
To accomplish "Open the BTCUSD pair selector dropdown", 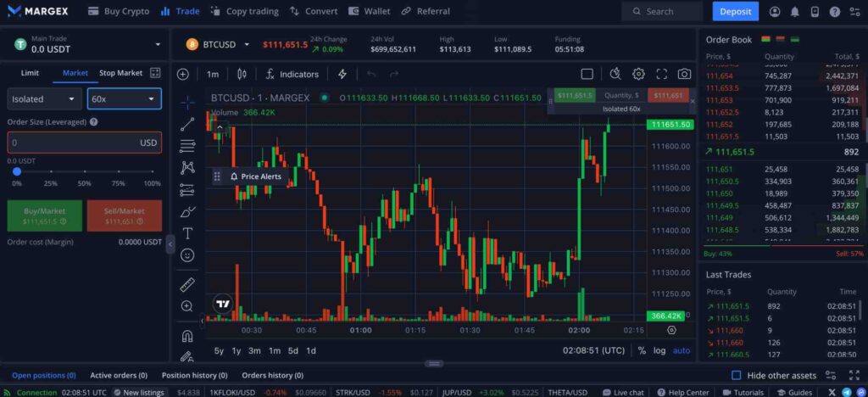I will 247,44.
